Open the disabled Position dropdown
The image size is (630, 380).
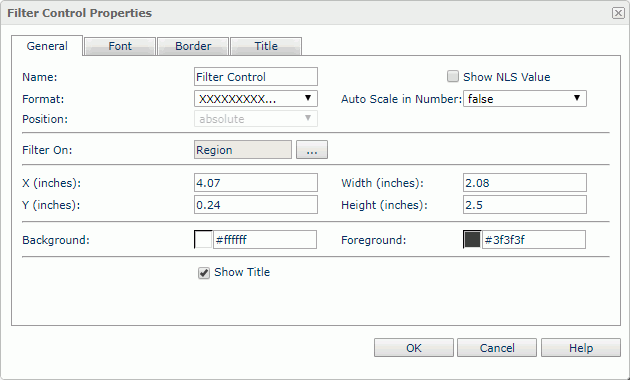(256, 119)
